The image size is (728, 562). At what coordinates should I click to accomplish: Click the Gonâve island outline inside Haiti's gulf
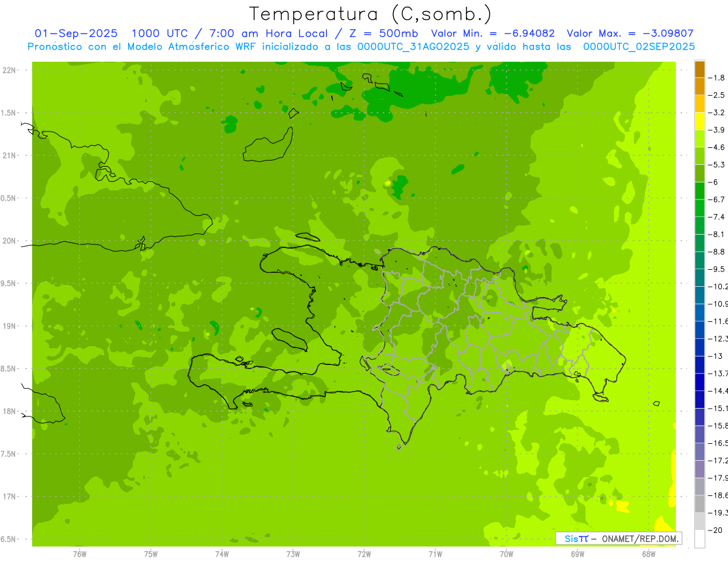[x=291, y=340]
